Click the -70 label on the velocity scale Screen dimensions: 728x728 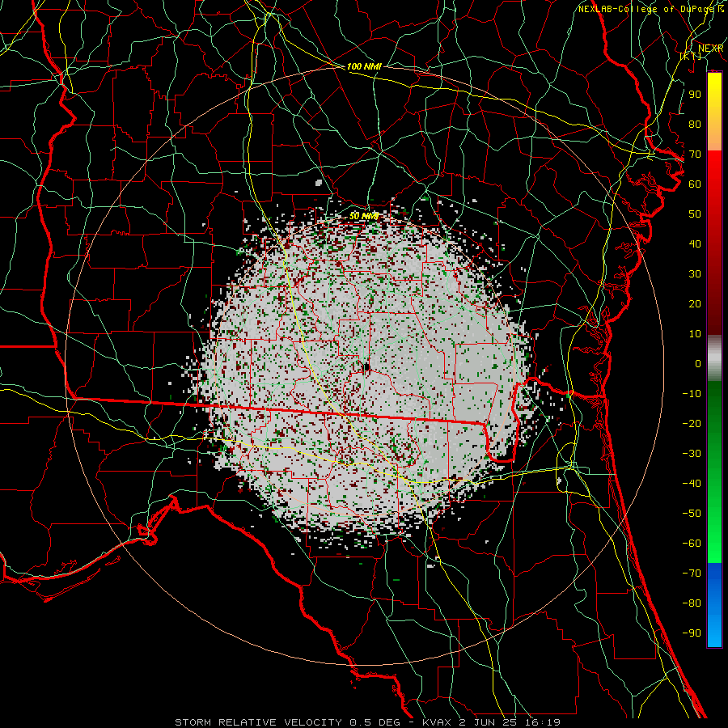[692, 573]
